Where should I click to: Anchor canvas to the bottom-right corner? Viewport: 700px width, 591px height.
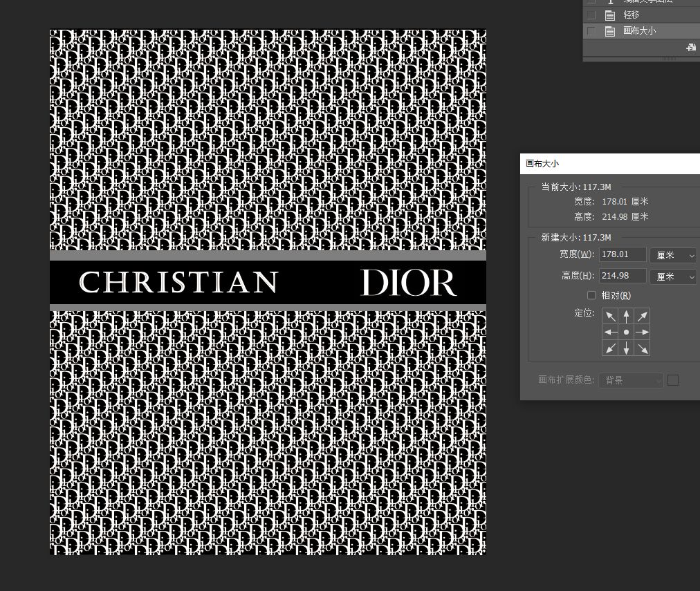click(642, 348)
